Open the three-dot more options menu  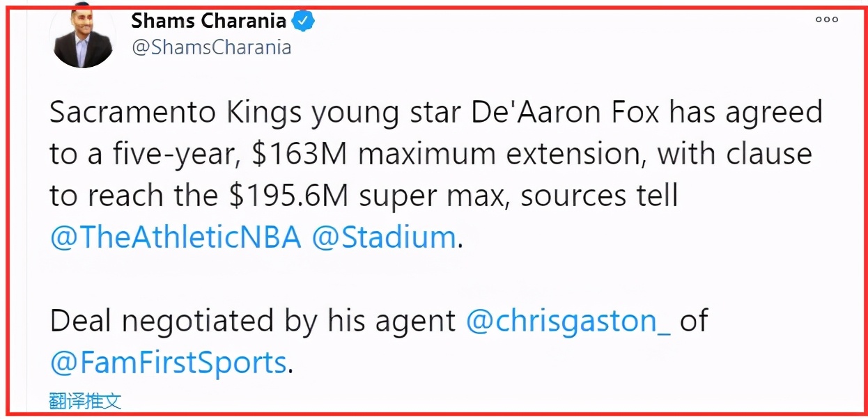[826, 19]
